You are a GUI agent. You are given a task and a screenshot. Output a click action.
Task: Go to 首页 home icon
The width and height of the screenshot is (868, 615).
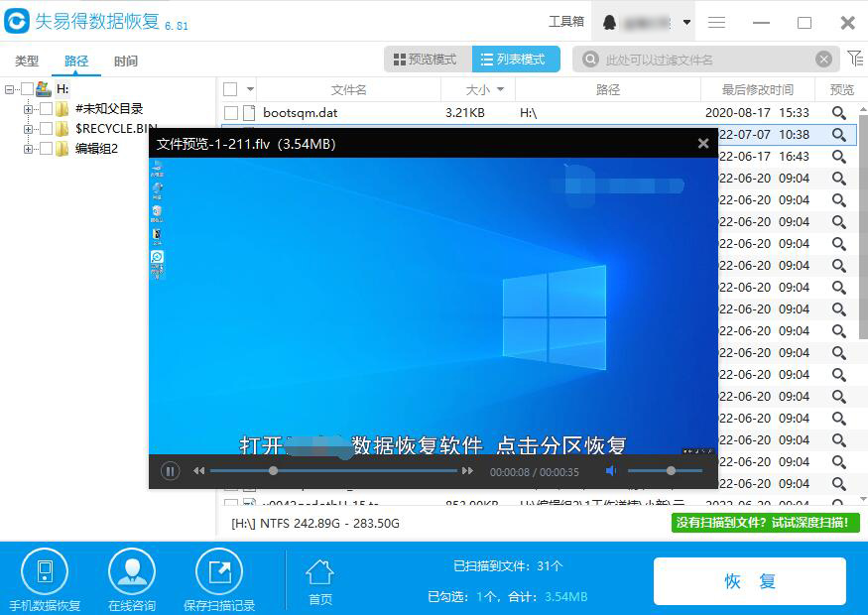coord(319,572)
